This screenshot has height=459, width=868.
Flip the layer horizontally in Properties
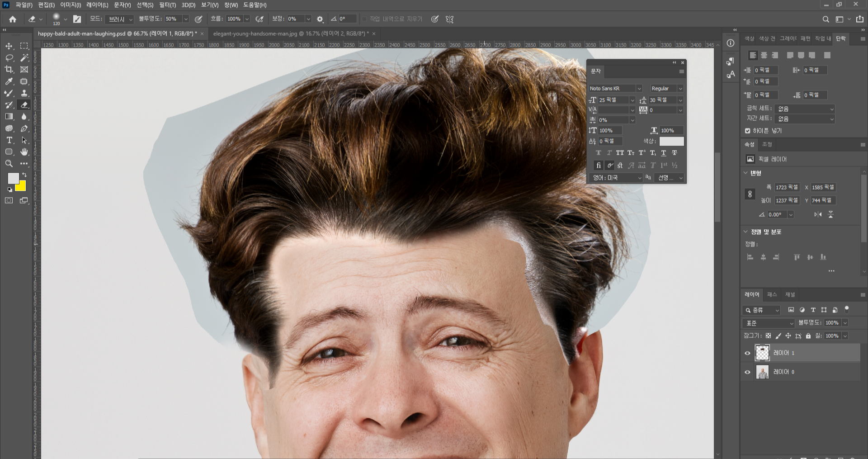point(818,214)
